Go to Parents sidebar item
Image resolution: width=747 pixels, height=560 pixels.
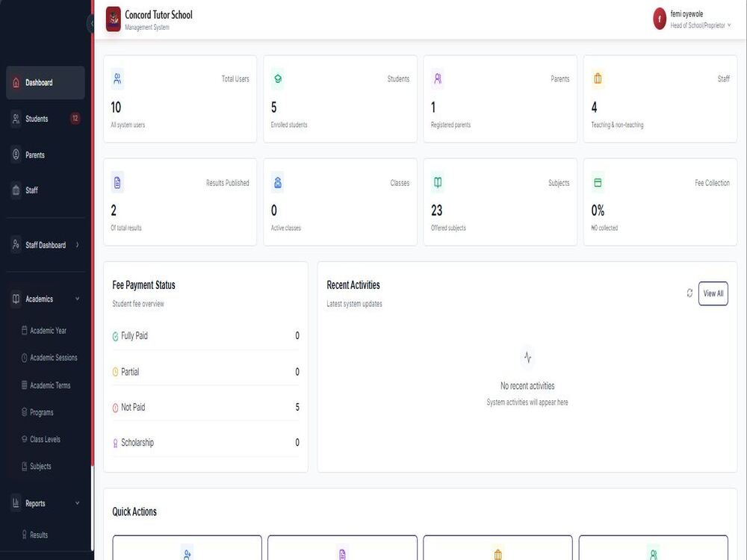[46, 155]
